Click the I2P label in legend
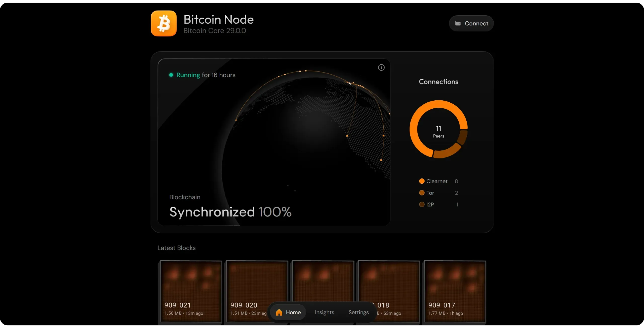The width and height of the screenshot is (644, 328). [430, 204]
